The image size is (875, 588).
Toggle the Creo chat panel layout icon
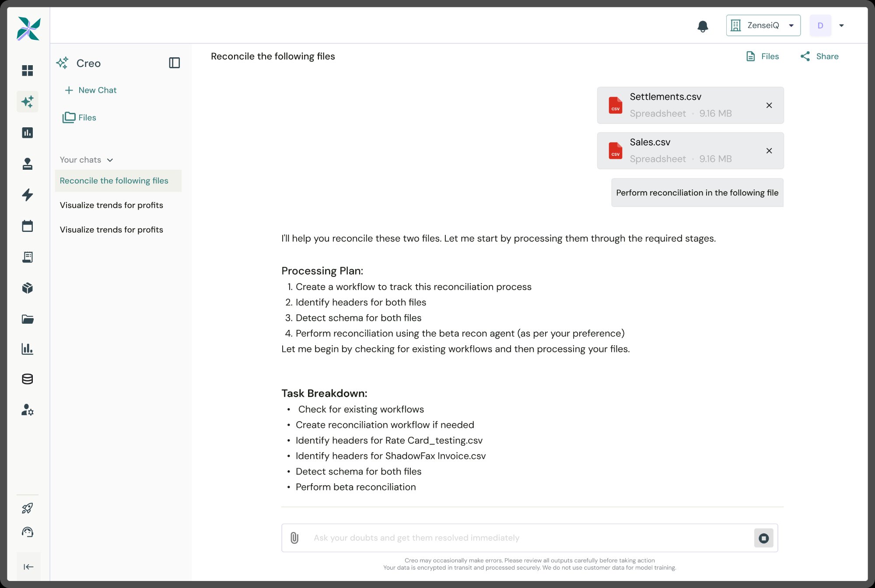pos(174,63)
